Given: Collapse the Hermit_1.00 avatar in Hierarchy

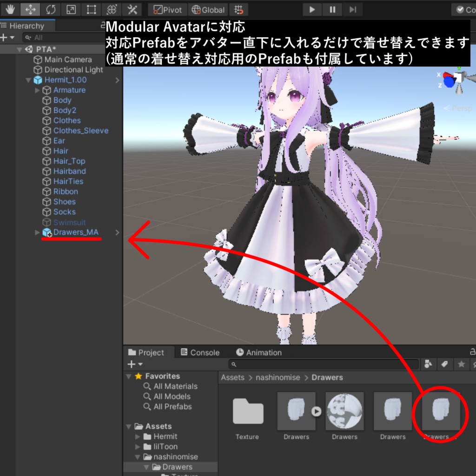Looking at the screenshot, I should coord(29,79).
